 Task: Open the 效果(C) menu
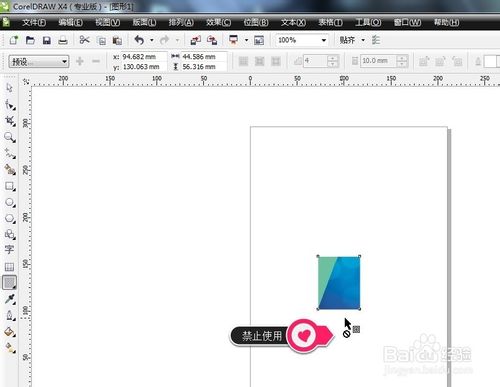pos(218,22)
